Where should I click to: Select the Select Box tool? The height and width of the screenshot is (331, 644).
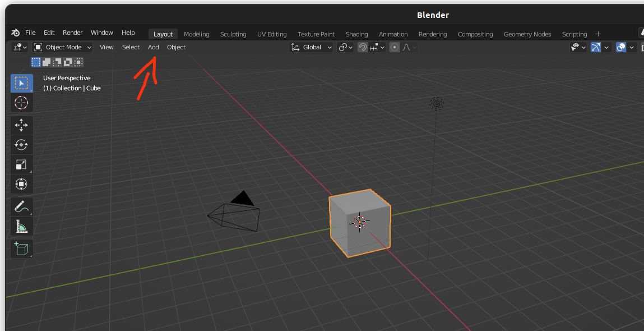point(21,83)
